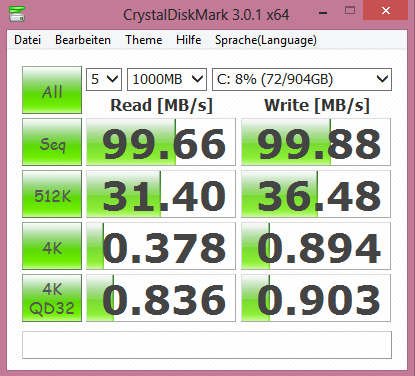The image size is (415, 376).
Task: Open the Bearbeiten menu
Action: coord(83,40)
